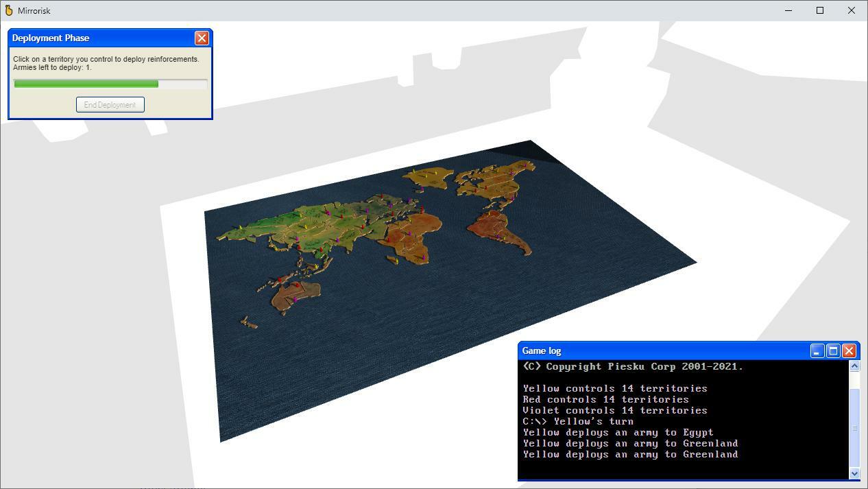The height and width of the screenshot is (489, 868).
Task: Close the Deployment Phase dialog
Action: pos(202,38)
